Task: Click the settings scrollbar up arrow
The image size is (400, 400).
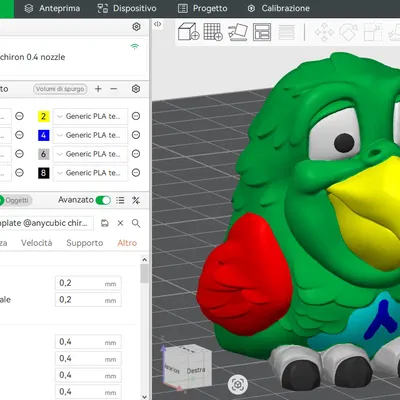Action: (144, 260)
